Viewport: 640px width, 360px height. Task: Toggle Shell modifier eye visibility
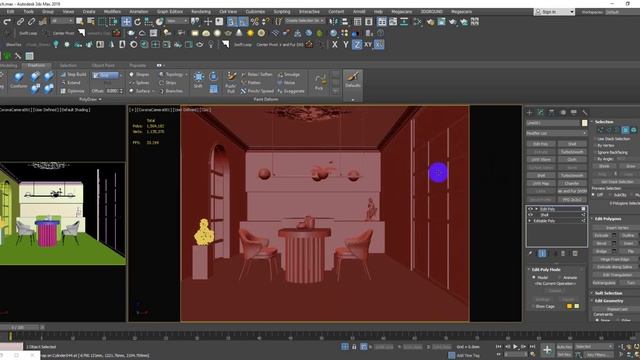click(x=531, y=215)
